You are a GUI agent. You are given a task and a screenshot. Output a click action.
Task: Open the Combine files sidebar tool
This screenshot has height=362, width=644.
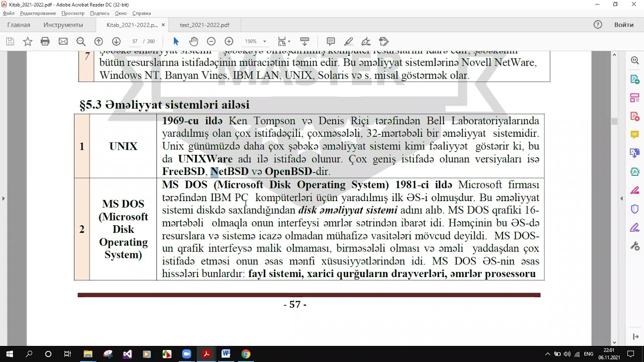click(x=634, y=153)
